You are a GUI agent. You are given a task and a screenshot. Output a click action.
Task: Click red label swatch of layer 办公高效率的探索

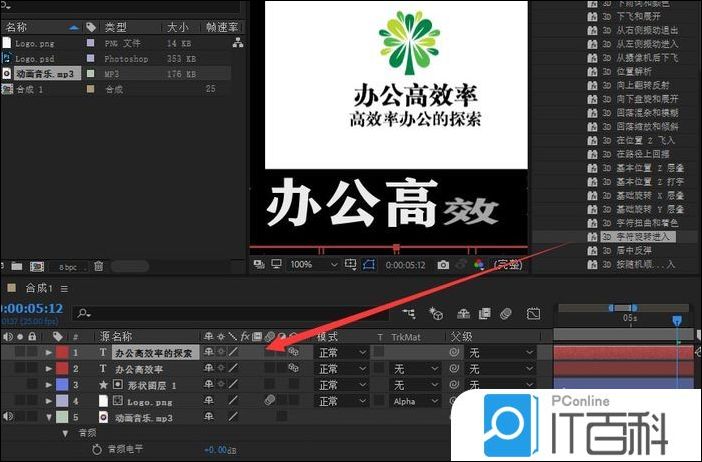62,352
